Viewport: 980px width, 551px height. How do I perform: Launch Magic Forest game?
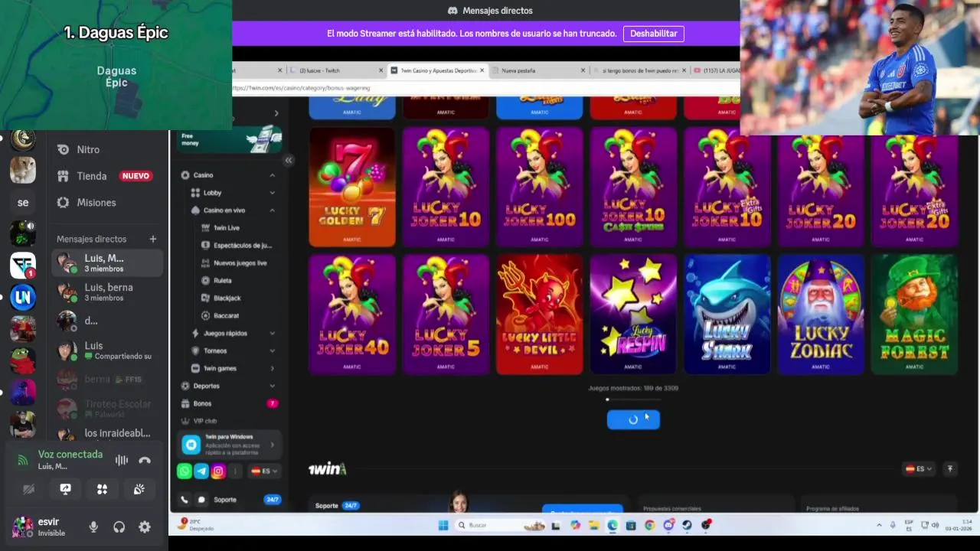pos(914,314)
